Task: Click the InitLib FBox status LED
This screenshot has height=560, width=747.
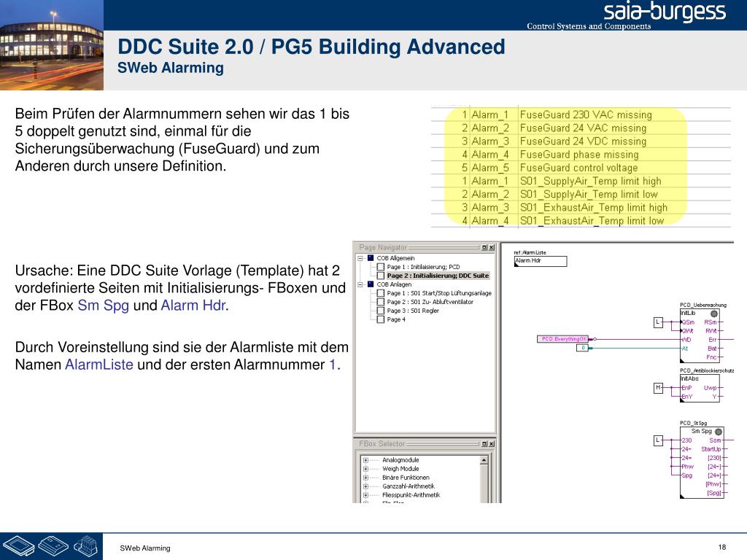Action: [x=714, y=314]
